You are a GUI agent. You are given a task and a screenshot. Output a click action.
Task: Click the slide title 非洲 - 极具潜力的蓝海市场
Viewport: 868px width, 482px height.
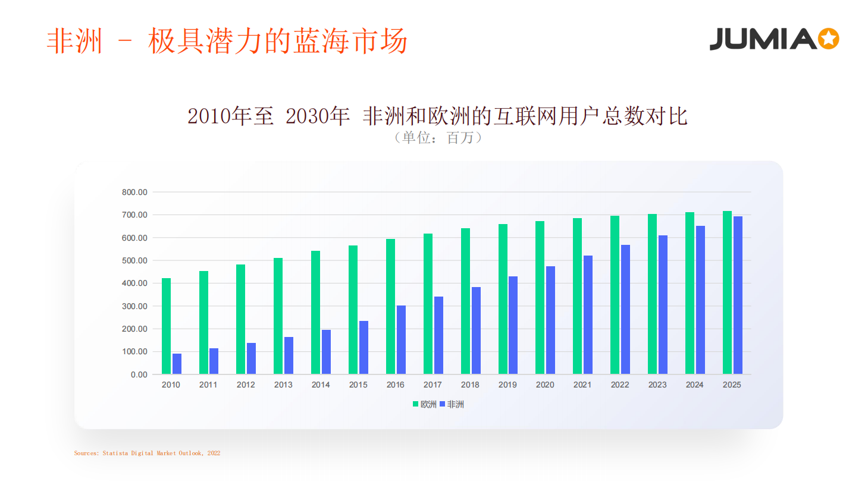[227, 42]
